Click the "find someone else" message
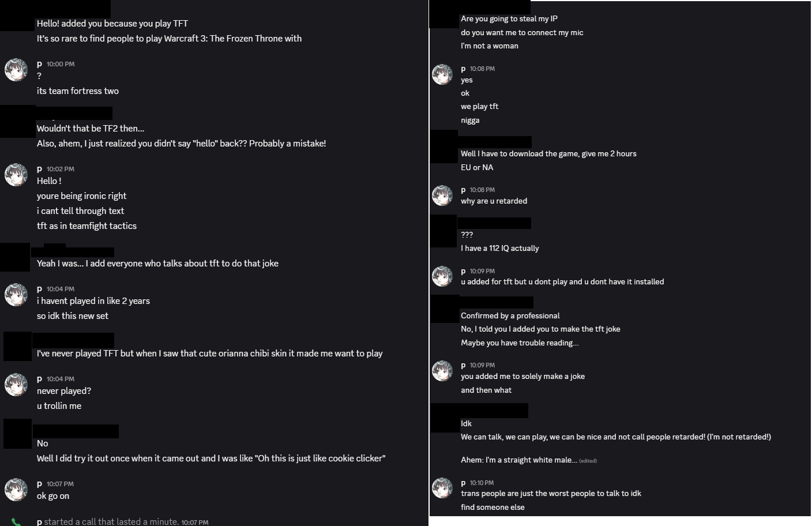This screenshot has height=526, width=812. click(493, 508)
